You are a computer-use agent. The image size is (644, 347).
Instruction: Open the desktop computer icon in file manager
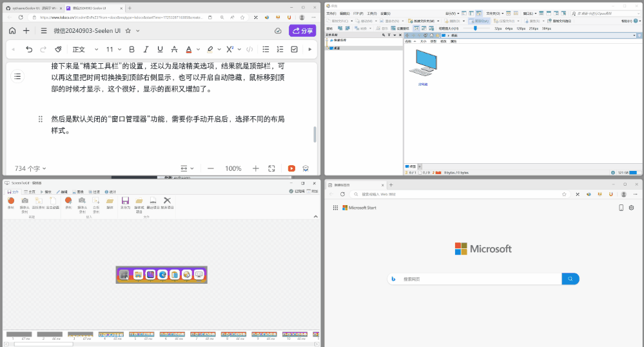point(423,64)
